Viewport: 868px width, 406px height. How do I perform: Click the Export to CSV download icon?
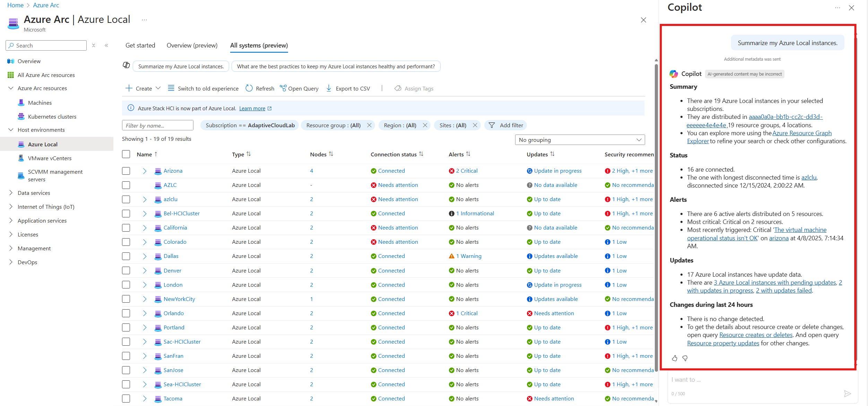pos(329,88)
